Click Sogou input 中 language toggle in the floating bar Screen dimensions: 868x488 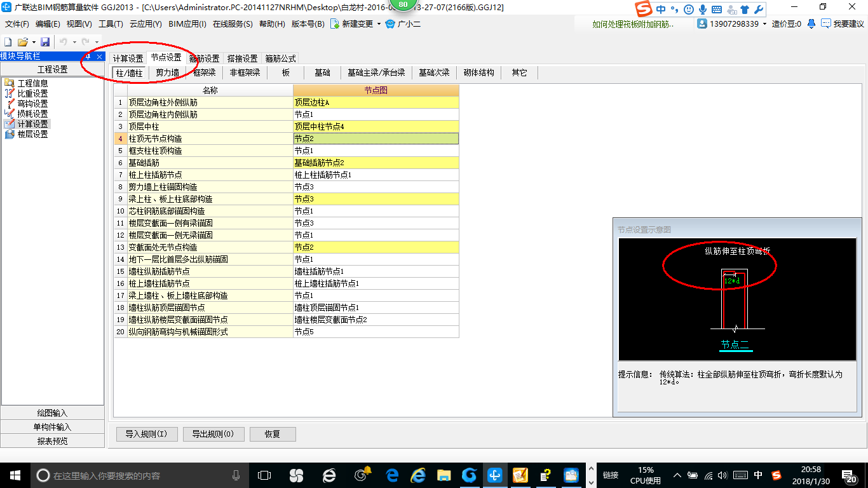click(661, 10)
